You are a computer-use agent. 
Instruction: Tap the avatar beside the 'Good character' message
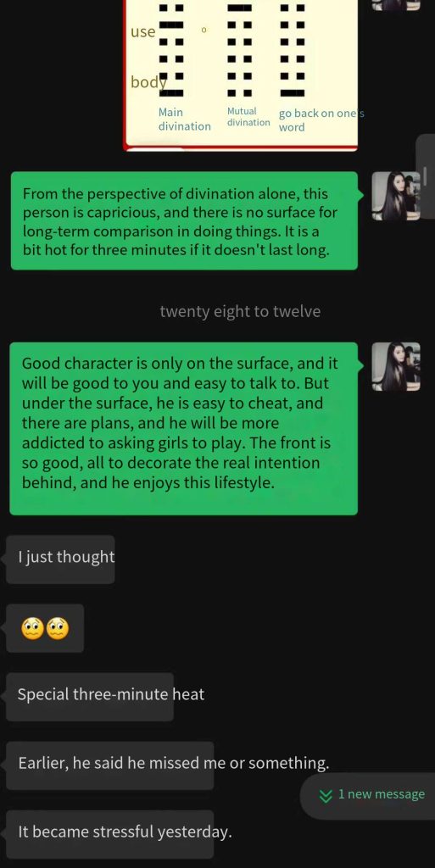pos(396,366)
